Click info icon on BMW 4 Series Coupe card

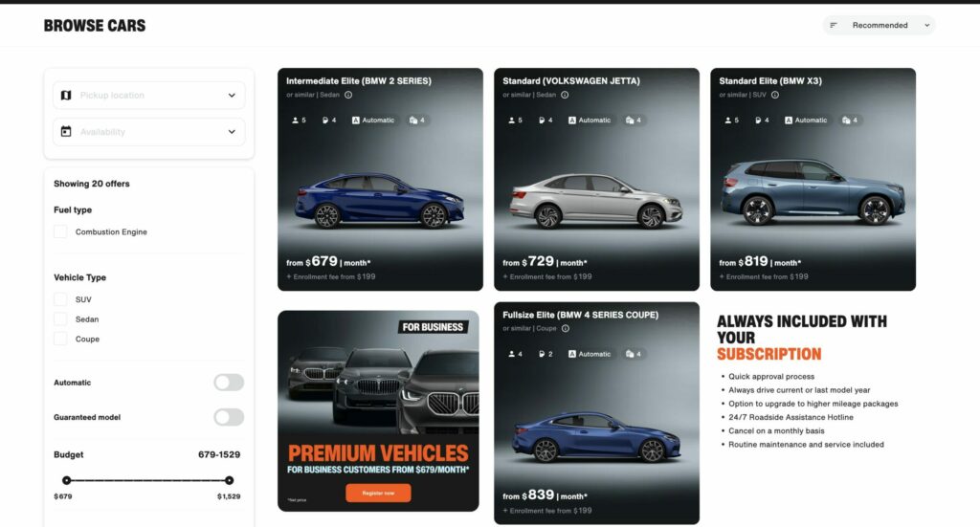(x=566, y=328)
